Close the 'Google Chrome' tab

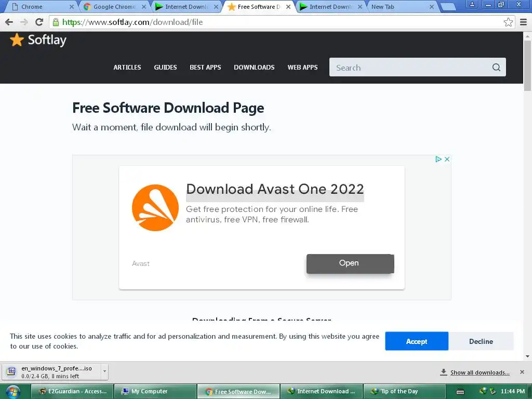(x=144, y=6)
